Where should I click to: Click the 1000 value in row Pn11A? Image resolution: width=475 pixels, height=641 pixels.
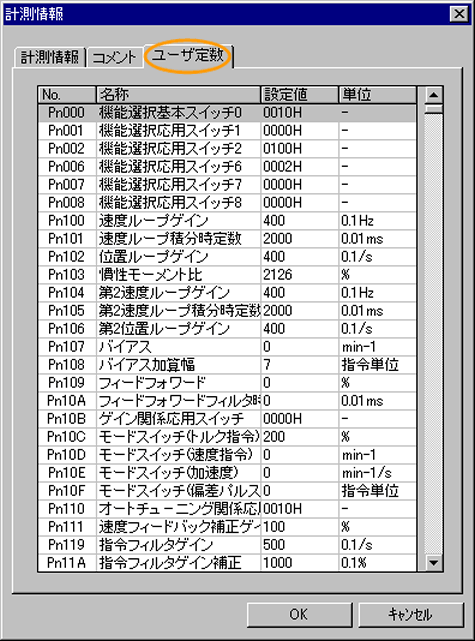[300, 563]
